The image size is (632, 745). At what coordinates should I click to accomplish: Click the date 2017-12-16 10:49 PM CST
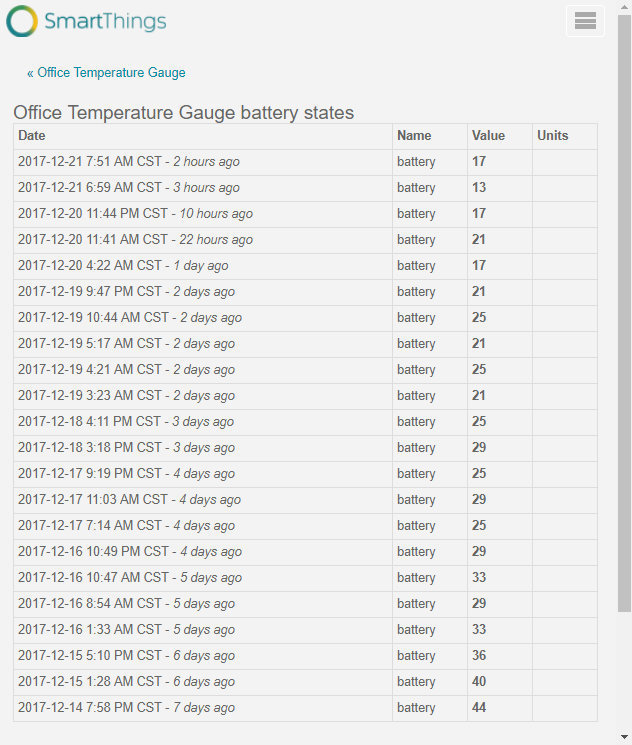pos(93,552)
